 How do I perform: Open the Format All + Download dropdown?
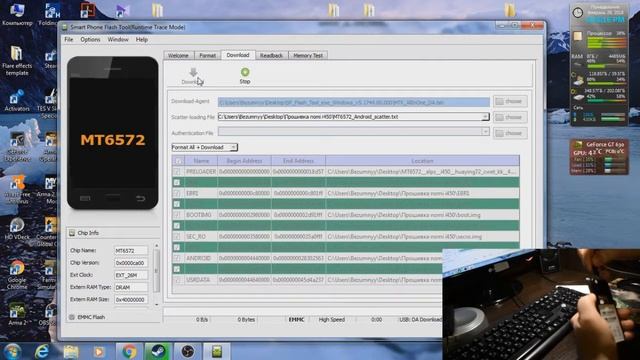pos(204,147)
